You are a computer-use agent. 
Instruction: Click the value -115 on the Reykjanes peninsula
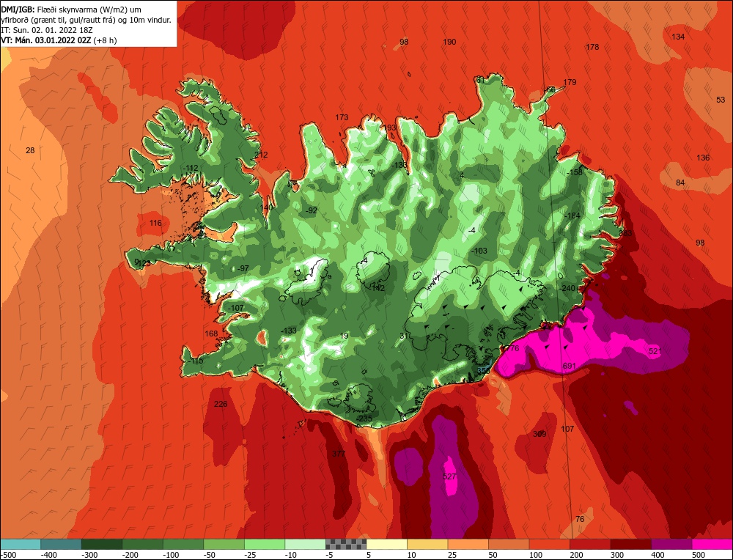coord(195,361)
